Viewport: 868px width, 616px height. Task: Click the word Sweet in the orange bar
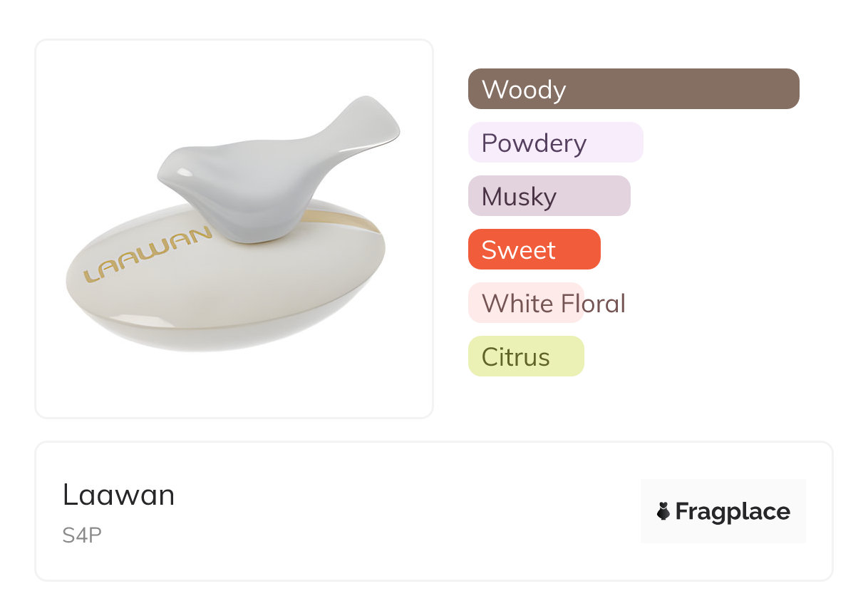click(x=518, y=250)
